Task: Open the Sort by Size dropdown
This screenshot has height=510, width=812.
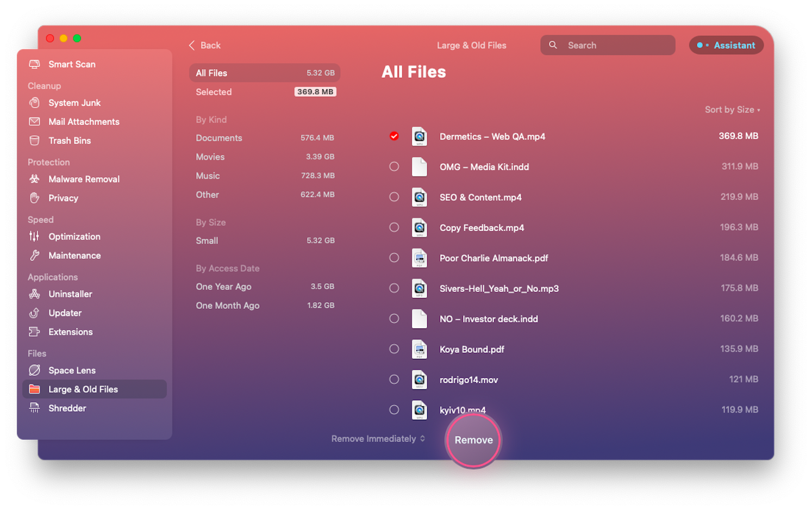Action: pos(732,109)
